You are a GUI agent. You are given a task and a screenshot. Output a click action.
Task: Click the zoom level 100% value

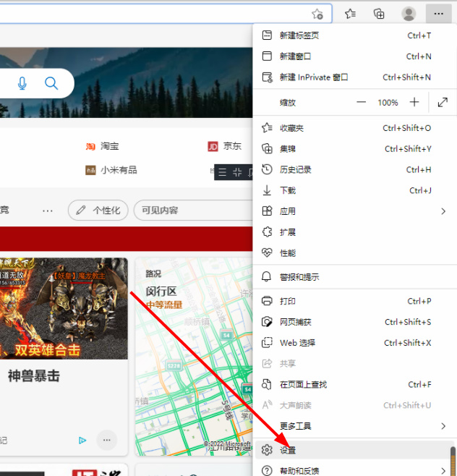pyautogui.click(x=388, y=103)
